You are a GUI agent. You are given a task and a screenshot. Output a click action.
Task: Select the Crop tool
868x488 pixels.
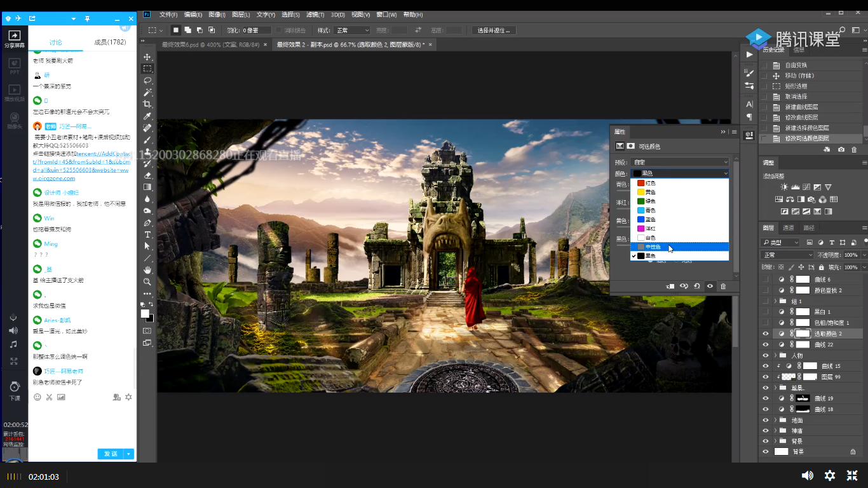click(147, 104)
